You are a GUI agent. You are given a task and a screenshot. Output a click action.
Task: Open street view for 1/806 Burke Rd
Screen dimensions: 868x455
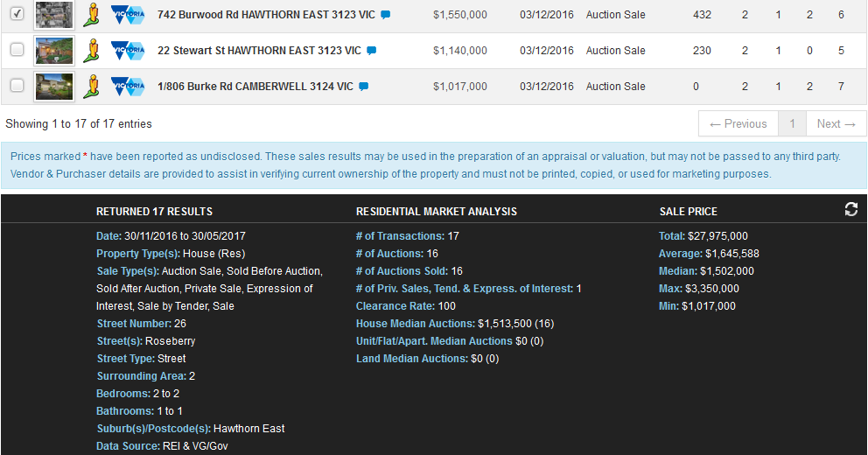point(91,86)
